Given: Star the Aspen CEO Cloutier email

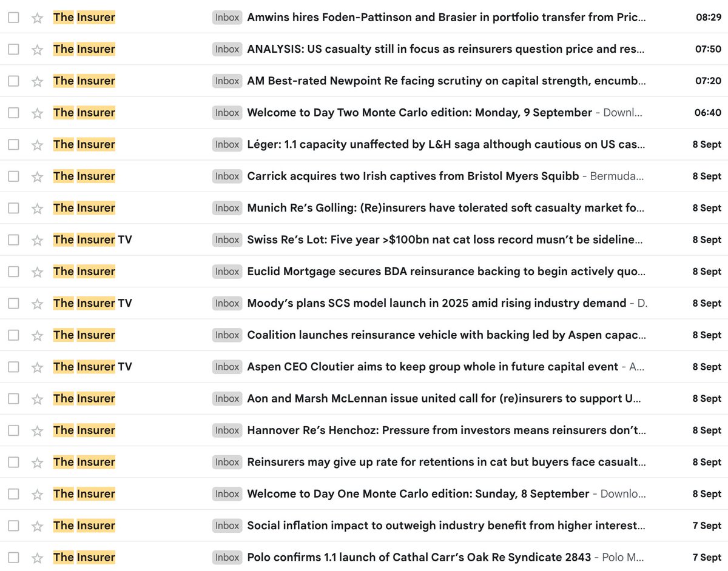Looking at the screenshot, I should pyautogui.click(x=37, y=367).
